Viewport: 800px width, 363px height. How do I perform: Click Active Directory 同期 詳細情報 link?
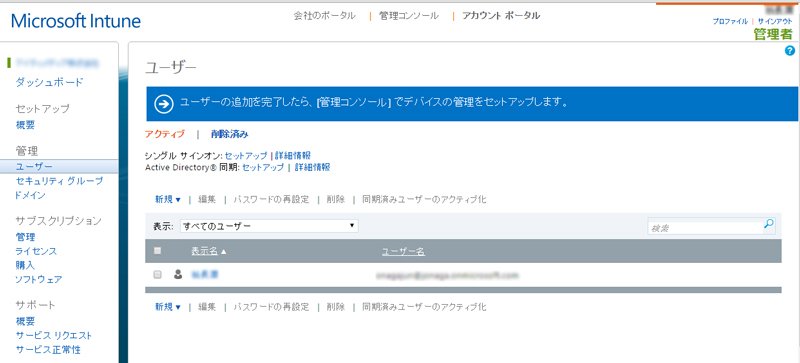coord(312,167)
